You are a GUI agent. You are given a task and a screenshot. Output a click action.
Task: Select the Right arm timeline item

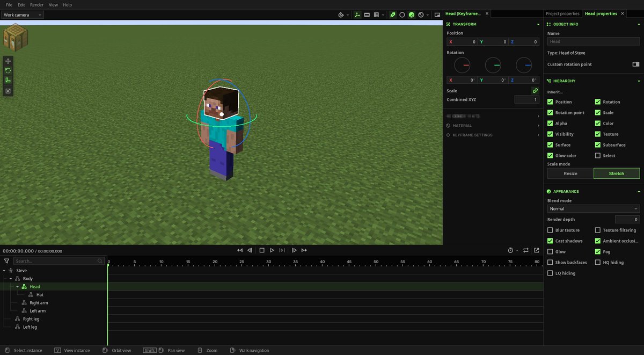tap(38, 303)
